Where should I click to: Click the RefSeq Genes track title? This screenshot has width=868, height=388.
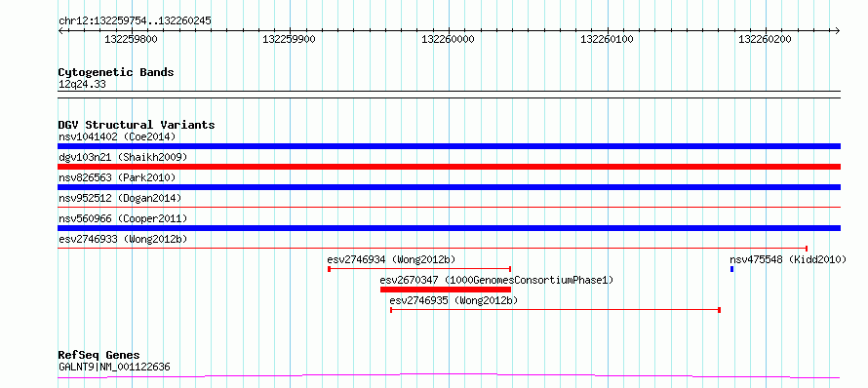pyautogui.click(x=99, y=355)
